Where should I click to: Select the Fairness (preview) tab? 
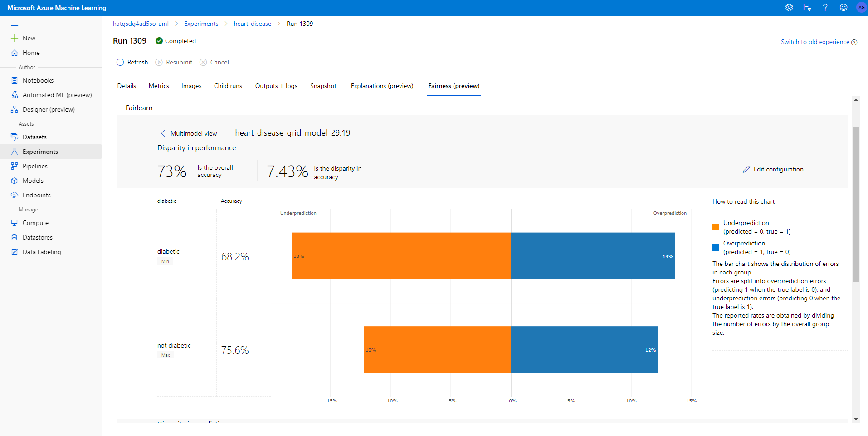tap(454, 86)
